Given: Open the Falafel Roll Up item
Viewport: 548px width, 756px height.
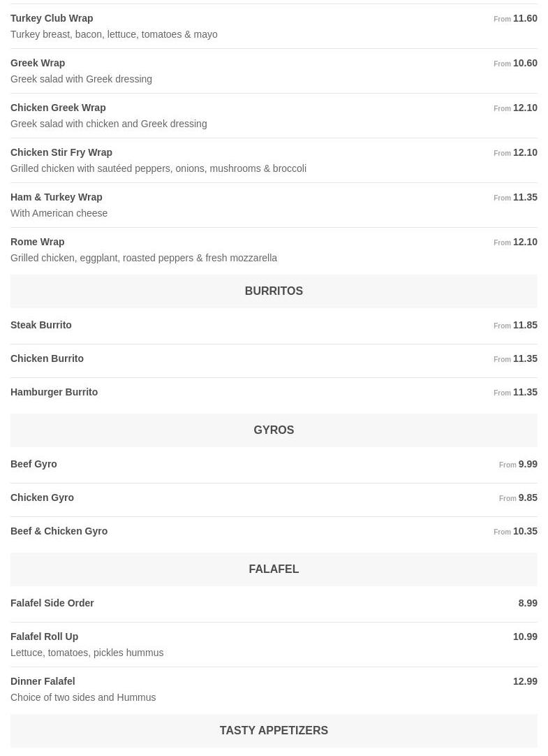Looking at the screenshot, I should coord(44,637).
